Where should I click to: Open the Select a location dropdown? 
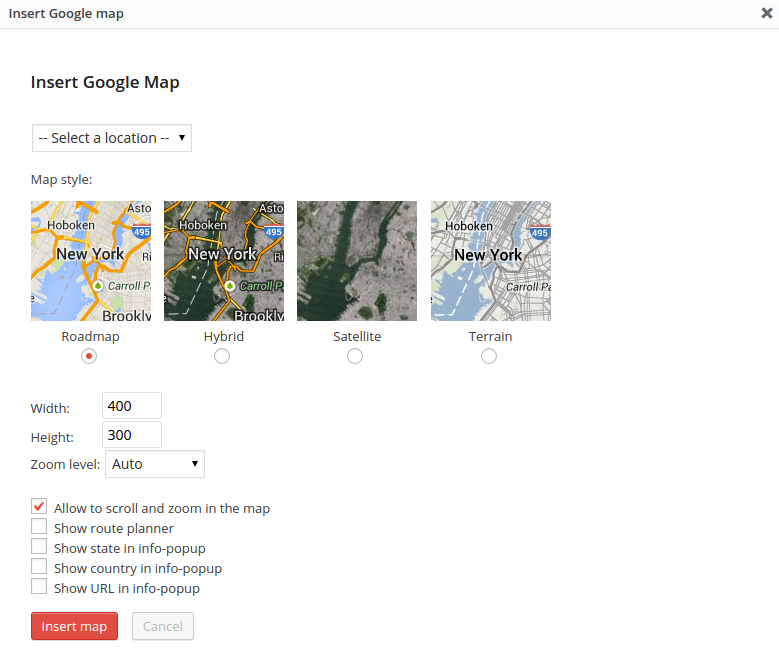[x=112, y=138]
